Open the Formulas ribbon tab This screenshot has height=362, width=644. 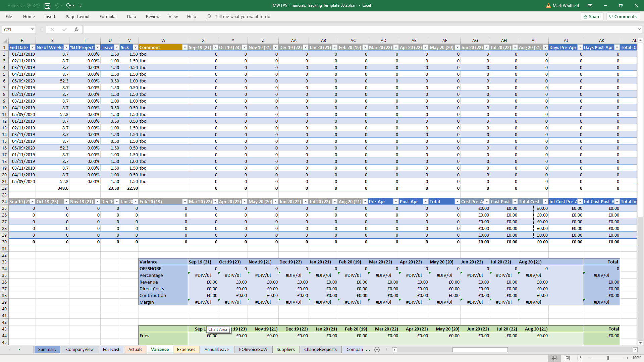[x=108, y=16]
